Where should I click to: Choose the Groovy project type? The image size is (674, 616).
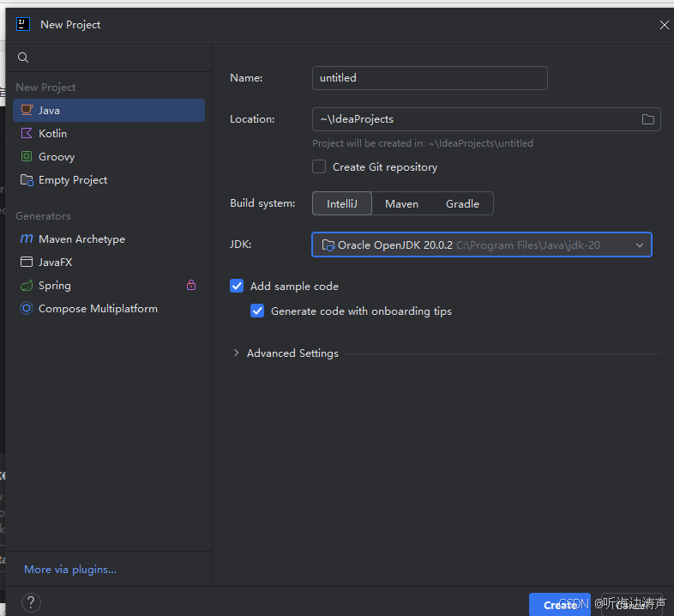[109, 157]
